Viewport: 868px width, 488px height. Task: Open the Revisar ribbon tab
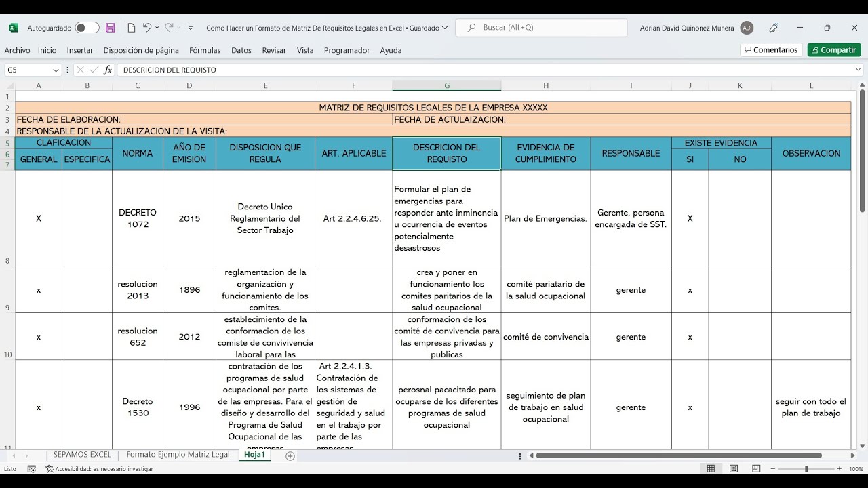point(274,50)
